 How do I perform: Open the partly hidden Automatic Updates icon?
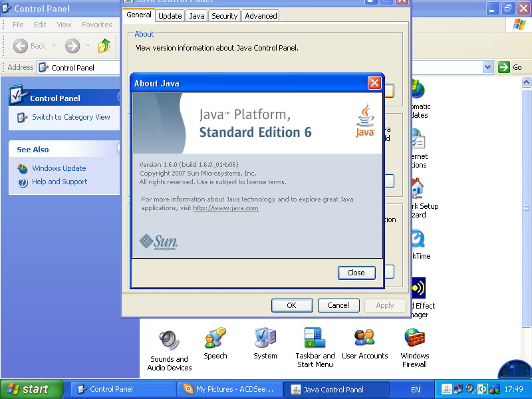tap(418, 89)
